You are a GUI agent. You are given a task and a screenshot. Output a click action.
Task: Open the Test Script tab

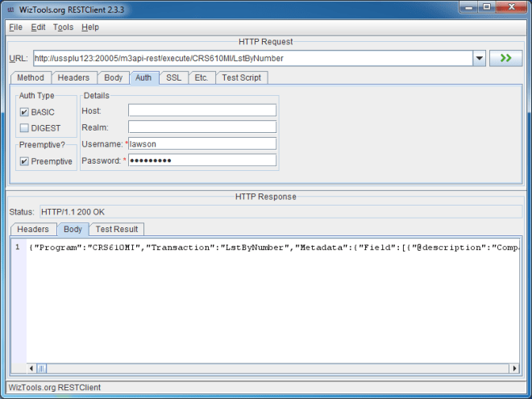[x=242, y=78]
